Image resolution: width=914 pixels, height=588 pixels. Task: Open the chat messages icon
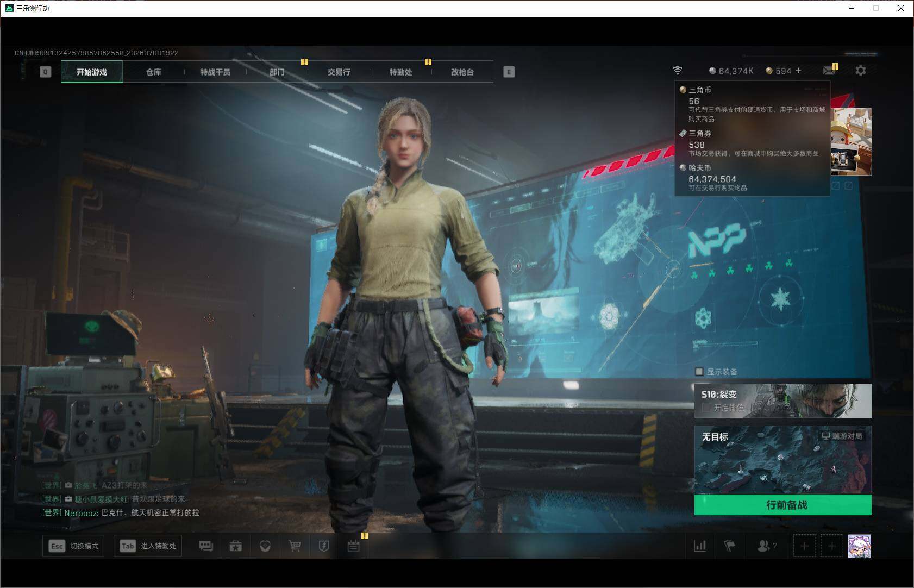pyautogui.click(x=206, y=546)
